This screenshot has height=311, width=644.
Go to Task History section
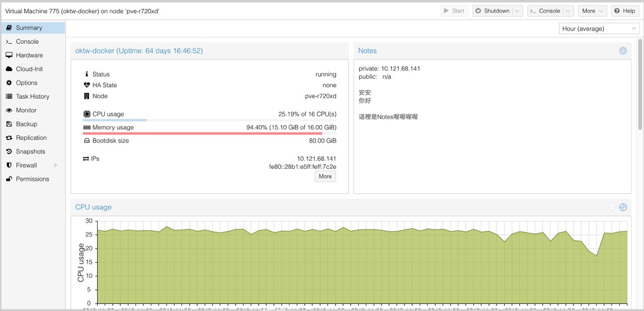33,97
